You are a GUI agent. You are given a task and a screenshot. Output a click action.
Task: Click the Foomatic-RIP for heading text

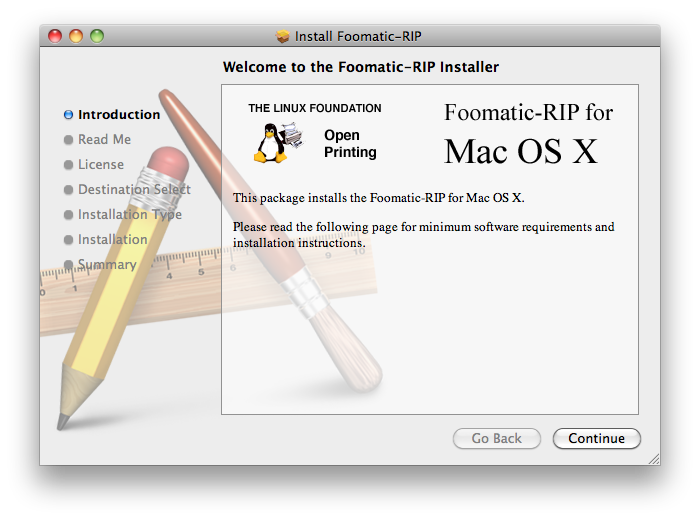(x=529, y=112)
